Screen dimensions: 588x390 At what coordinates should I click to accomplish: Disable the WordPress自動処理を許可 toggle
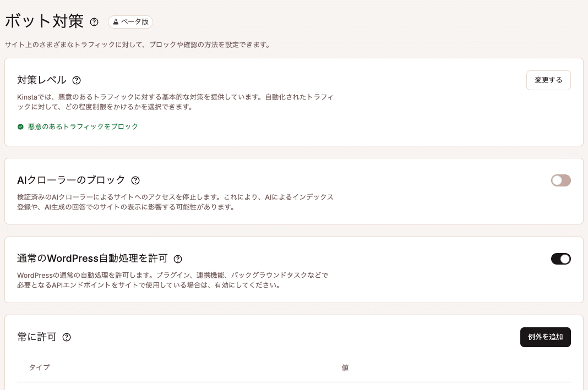tap(560, 259)
